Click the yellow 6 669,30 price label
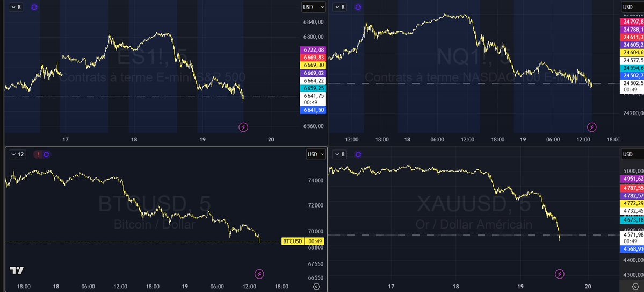 [x=313, y=65]
